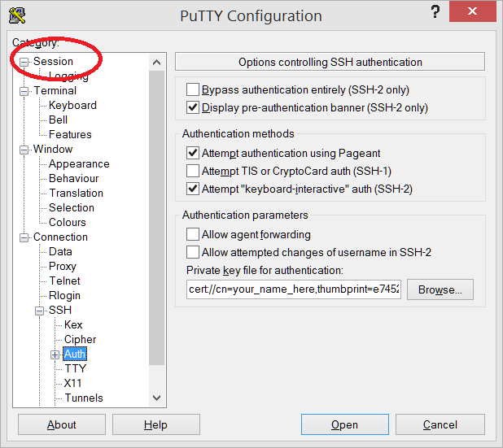This screenshot has width=503, height=448.
Task: Enable Allow attempted changes of username
Action: (192, 253)
